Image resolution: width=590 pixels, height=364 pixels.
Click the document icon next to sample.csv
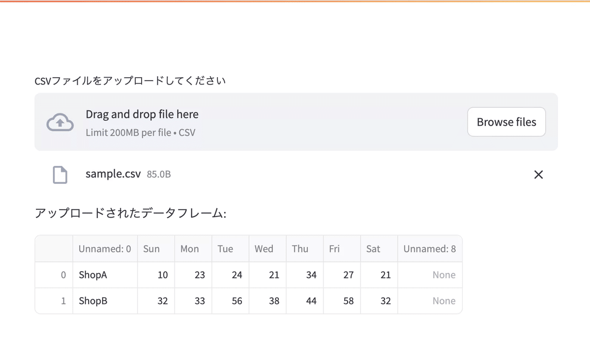point(59,174)
